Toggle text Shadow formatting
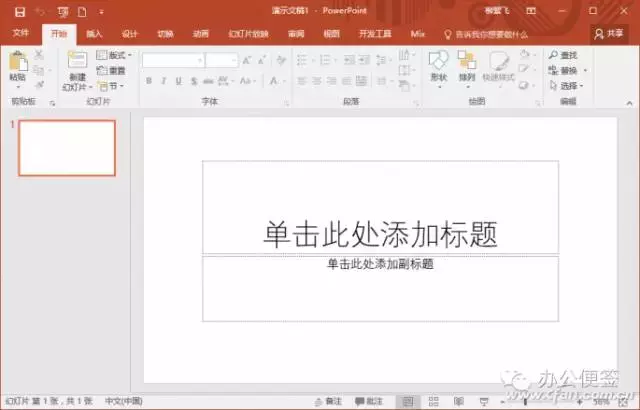This screenshot has height=410, width=640. (194, 81)
